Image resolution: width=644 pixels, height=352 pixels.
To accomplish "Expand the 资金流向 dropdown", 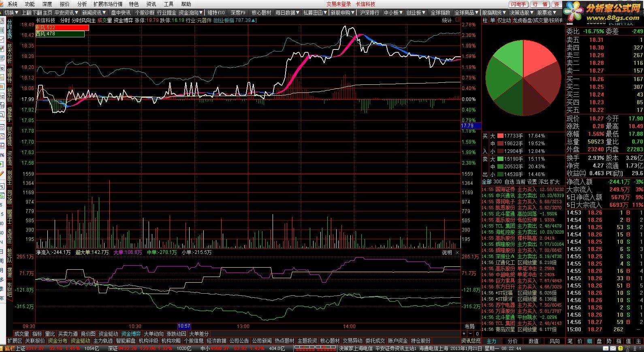I will click(x=191, y=13).
